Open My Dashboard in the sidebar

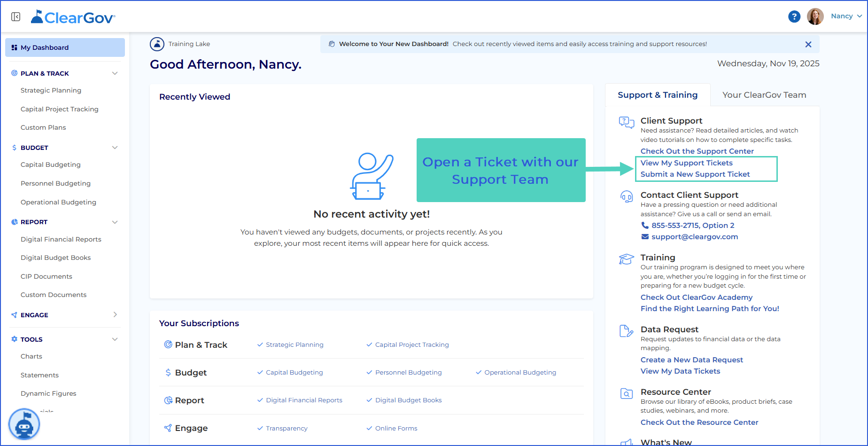tap(65, 47)
